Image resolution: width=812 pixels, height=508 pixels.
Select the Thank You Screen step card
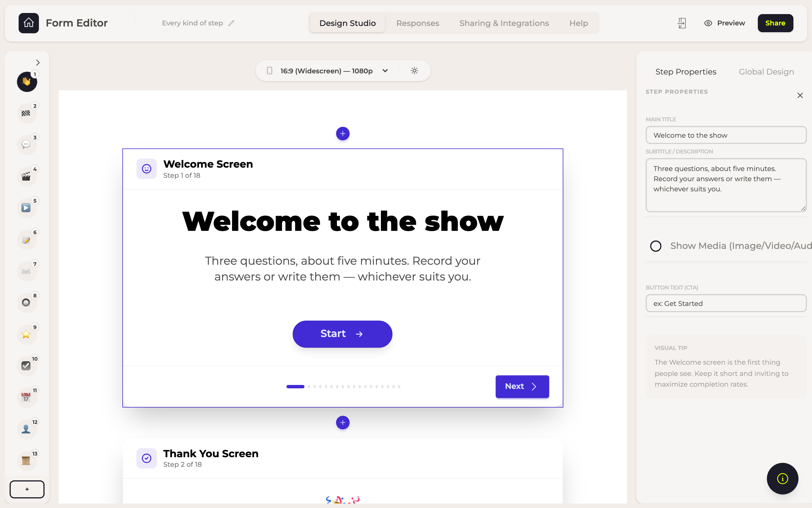343,470
